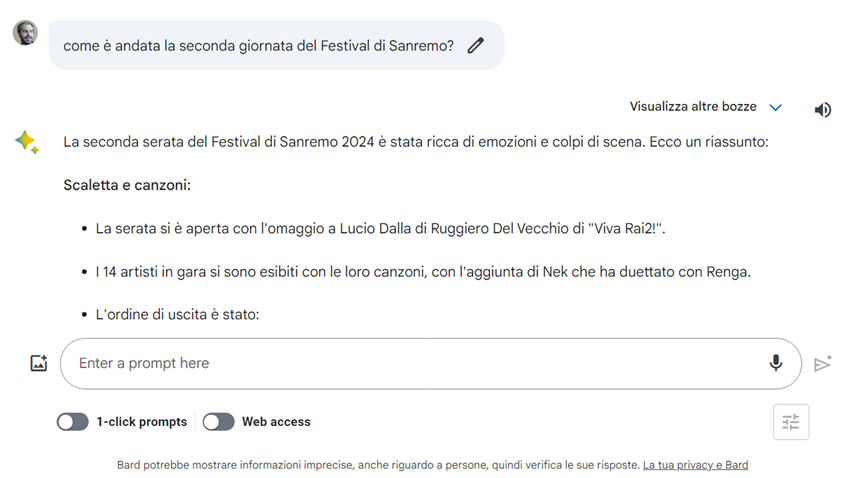Edit the Sanremo prompt with the pencil icon

(x=476, y=45)
